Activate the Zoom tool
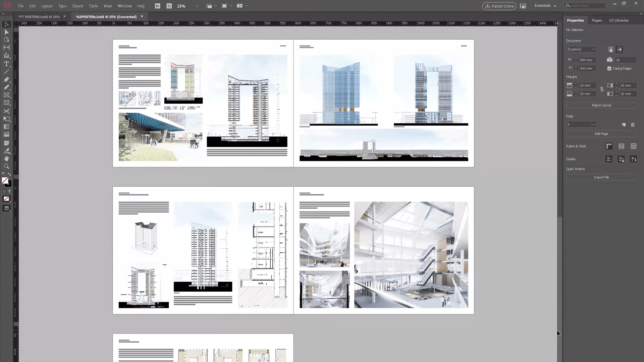This screenshot has width=644, height=362. (x=6, y=166)
